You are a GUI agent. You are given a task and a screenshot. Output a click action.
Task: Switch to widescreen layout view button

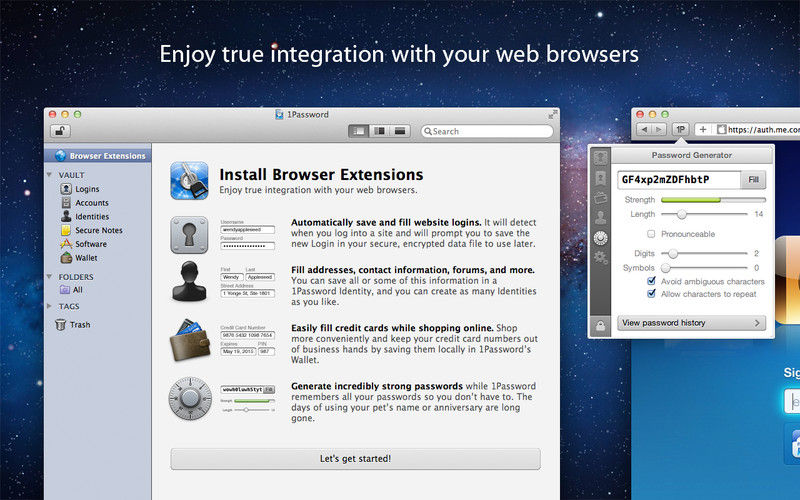tap(399, 131)
